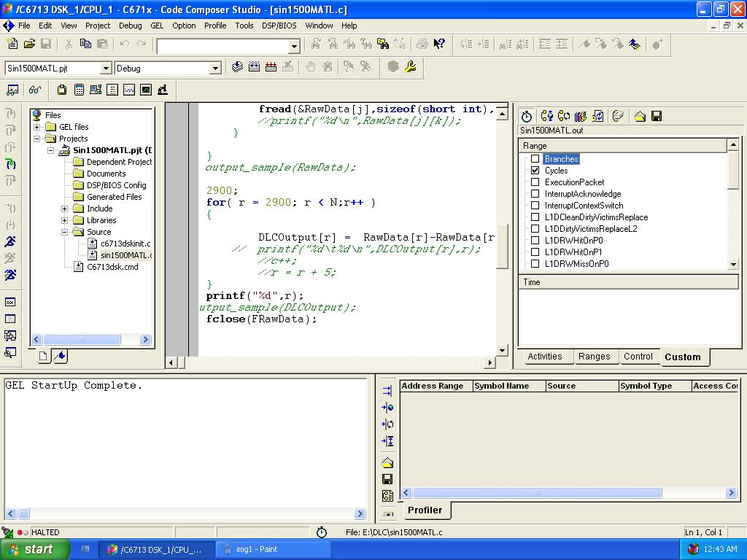Click the colored books icon in profile panel
The height and width of the screenshot is (560, 747).
[x=580, y=116]
